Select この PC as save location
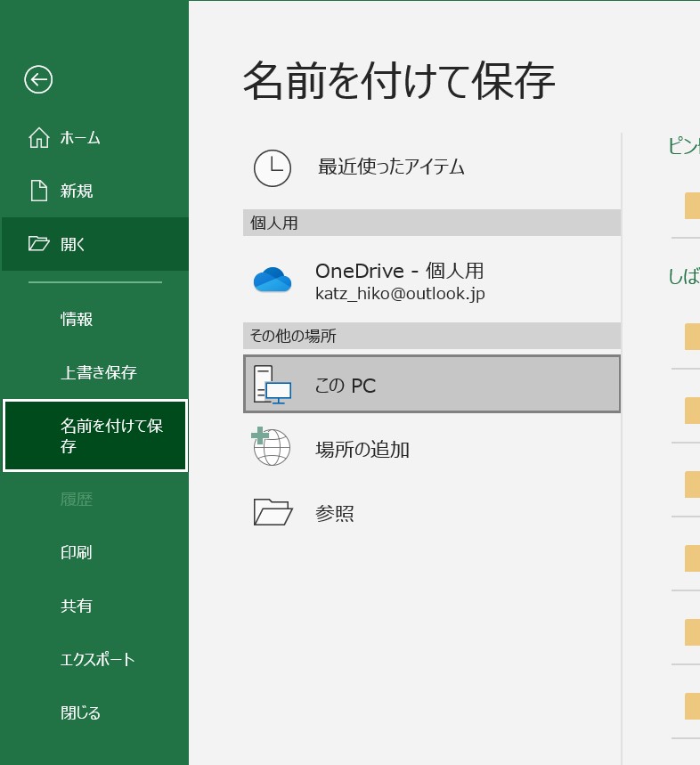Image resolution: width=700 pixels, height=765 pixels. point(432,385)
